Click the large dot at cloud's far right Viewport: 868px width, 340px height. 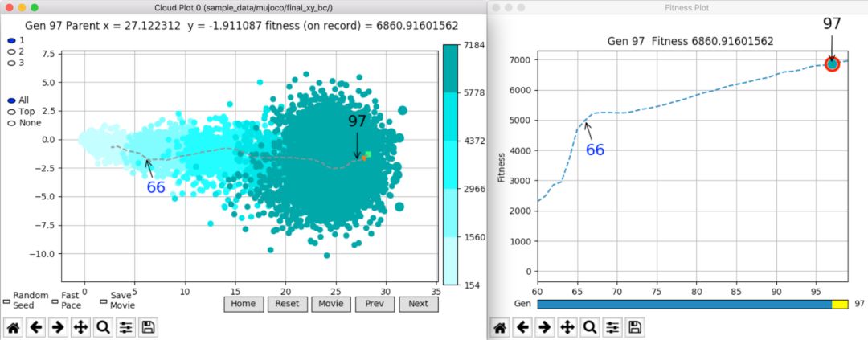403,111
